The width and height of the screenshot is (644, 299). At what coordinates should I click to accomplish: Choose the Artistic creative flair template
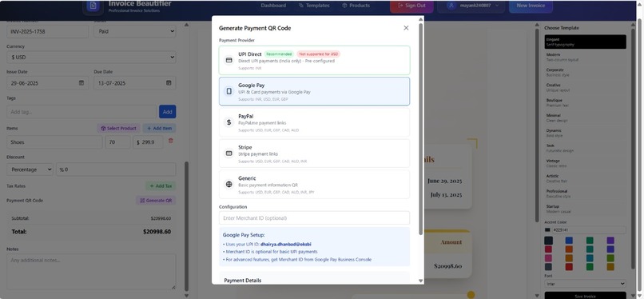pyautogui.click(x=585, y=178)
